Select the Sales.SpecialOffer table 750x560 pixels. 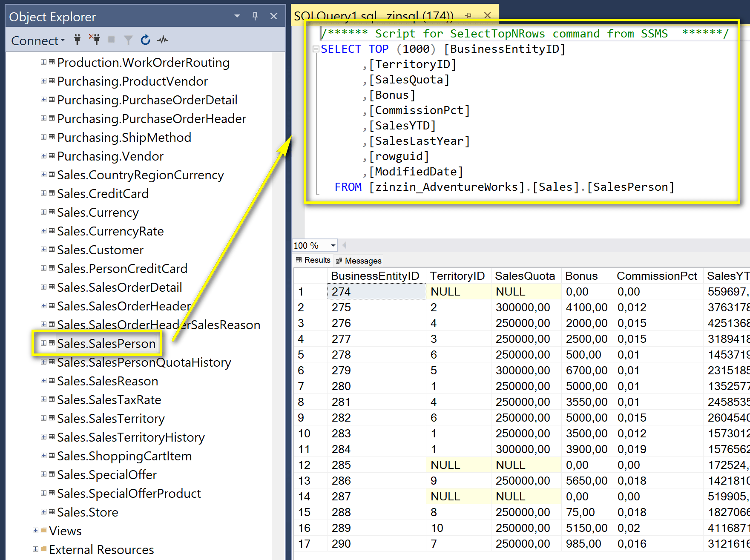[107, 475]
